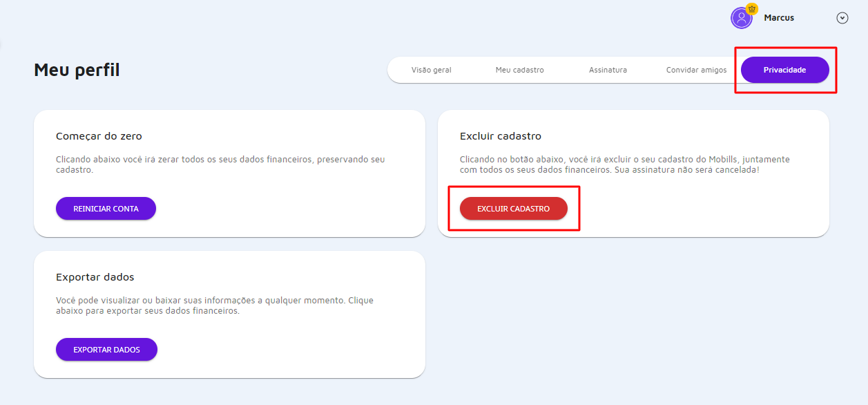Select the Meu cadastro tab
The width and height of the screenshot is (868, 405).
(x=520, y=69)
